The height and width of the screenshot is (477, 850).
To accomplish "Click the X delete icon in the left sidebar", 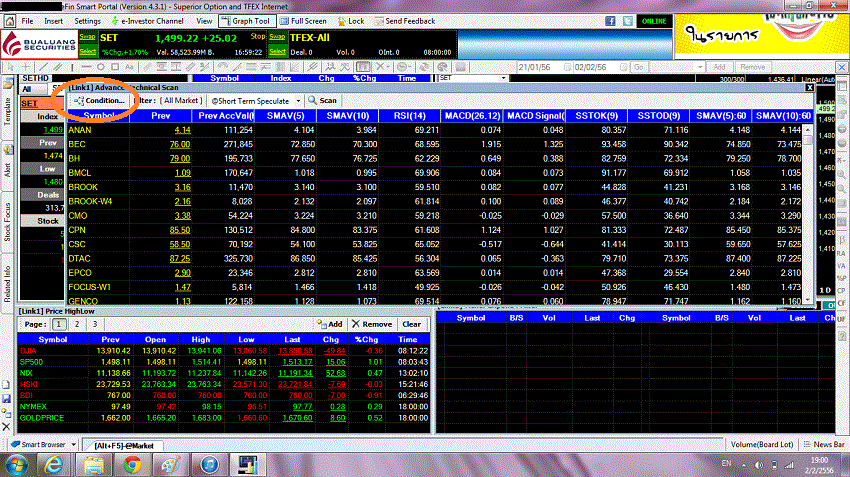I will [x=6, y=427].
